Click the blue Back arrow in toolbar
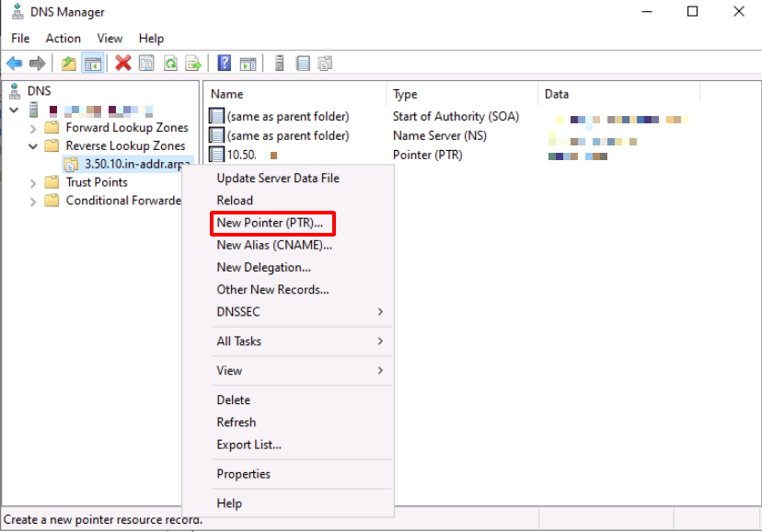Viewport: 762px width, 532px height. [15, 64]
